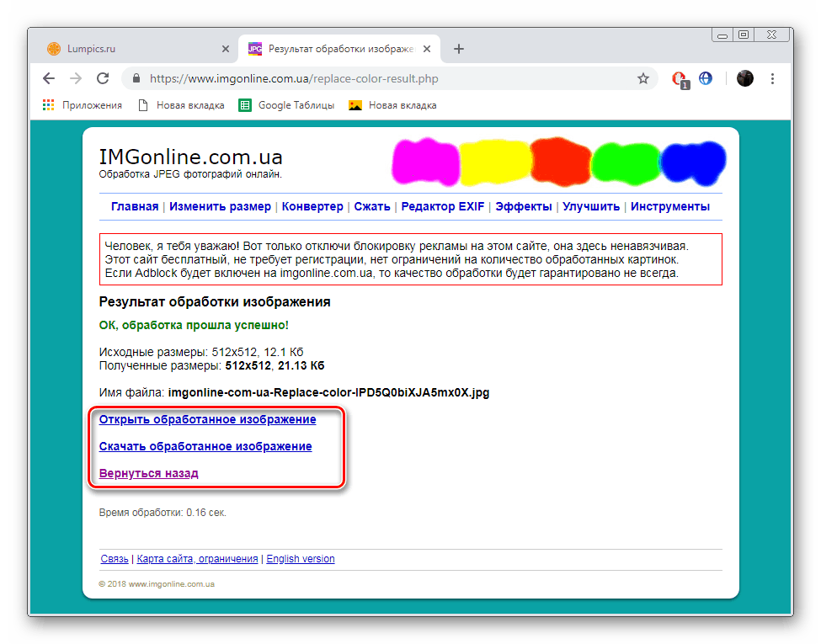
Task: Open the Эффекты menu link
Action: click(x=523, y=206)
